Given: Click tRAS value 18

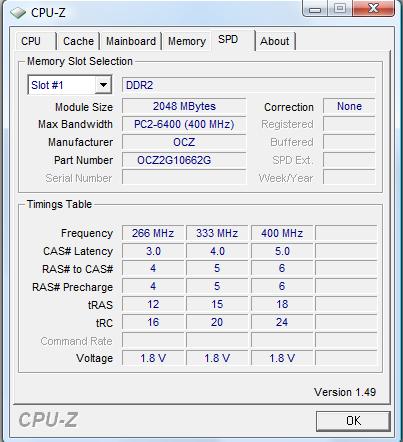Looking at the screenshot, I should (282, 304).
